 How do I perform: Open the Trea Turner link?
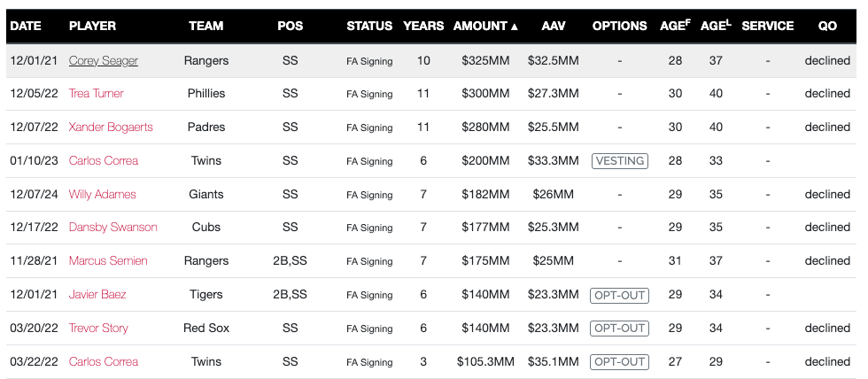[x=96, y=93]
